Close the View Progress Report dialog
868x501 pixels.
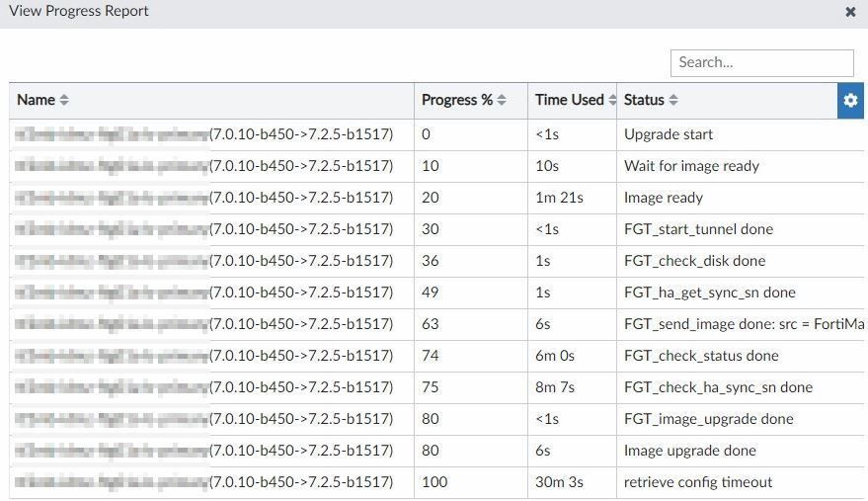coord(850,12)
